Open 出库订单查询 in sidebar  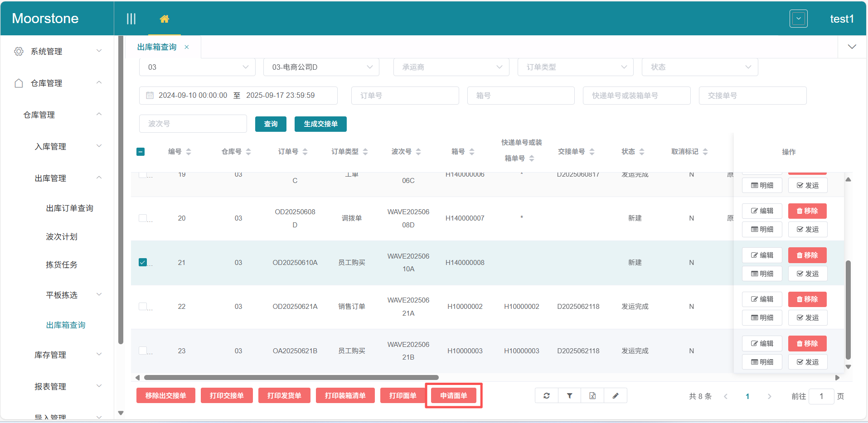pos(69,208)
